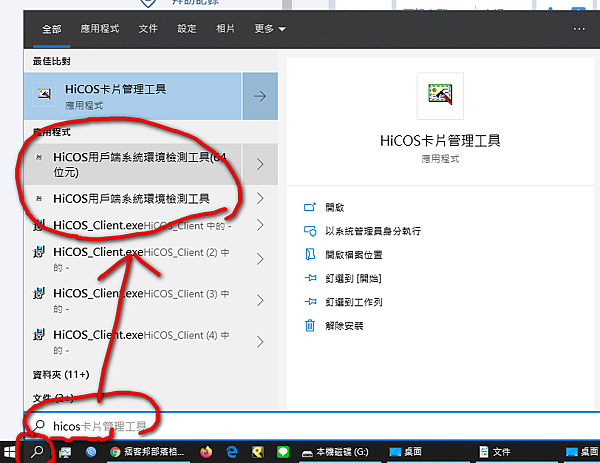Open the 資料夾 (11+) results section

(x=61, y=374)
